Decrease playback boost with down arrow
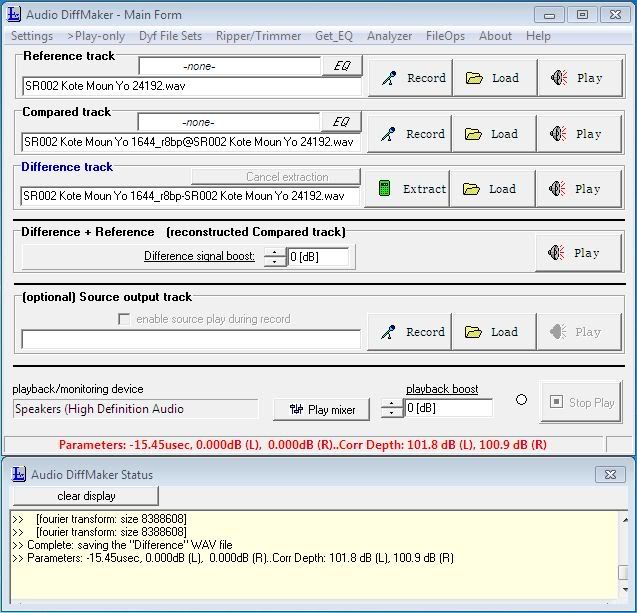This screenshot has width=637, height=613. coord(392,413)
